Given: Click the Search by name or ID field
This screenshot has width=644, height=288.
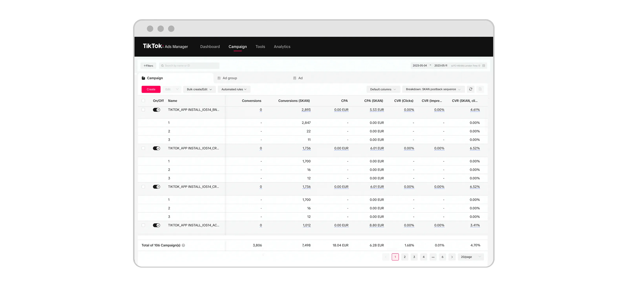Looking at the screenshot, I should [x=189, y=66].
